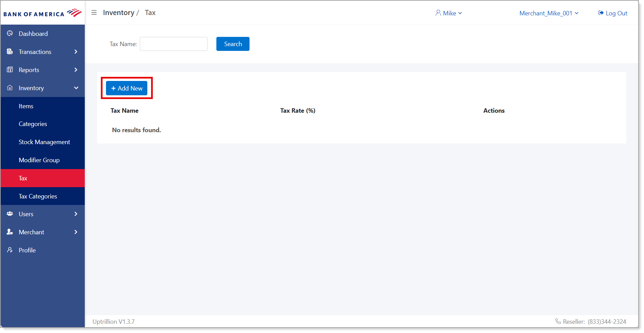
Task: Click the Bank of America logo
Action: pyautogui.click(x=43, y=13)
